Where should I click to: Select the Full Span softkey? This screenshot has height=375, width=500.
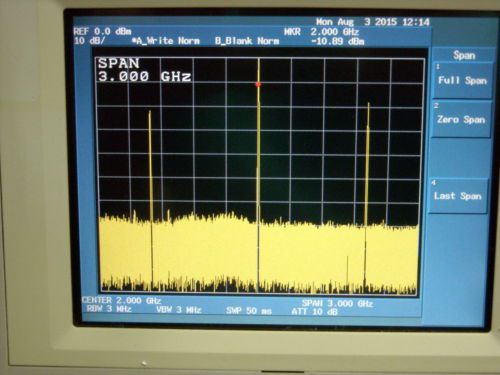[462, 80]
